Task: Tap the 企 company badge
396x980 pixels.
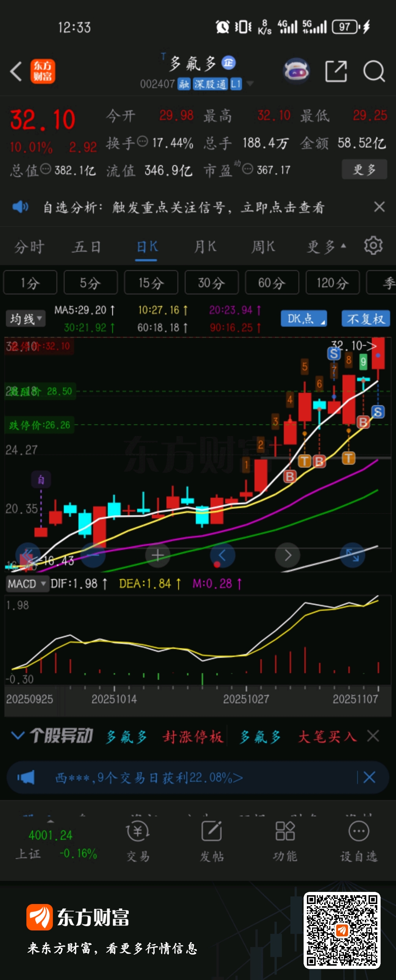Action: pyautogui.click(x=228, y=62)
